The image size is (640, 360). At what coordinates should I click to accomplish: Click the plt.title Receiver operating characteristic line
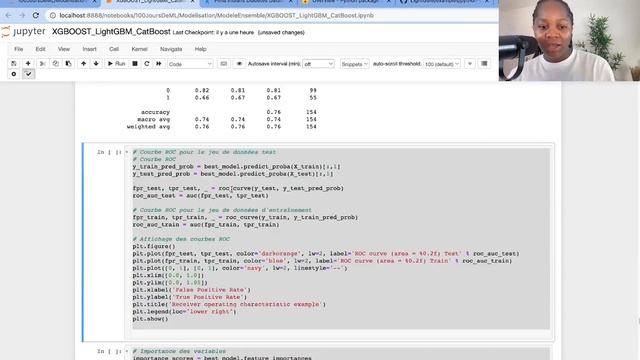tap(229, 304)
